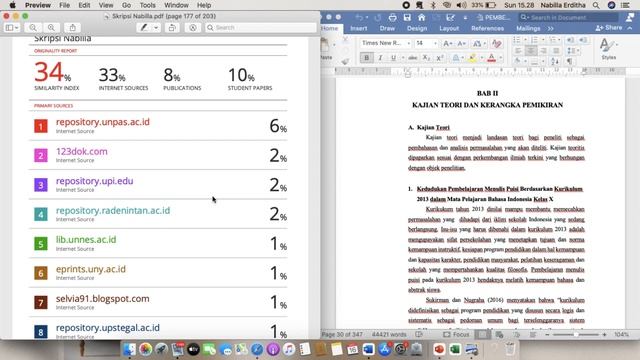
Task: Apply red font color
Action: 491,58
